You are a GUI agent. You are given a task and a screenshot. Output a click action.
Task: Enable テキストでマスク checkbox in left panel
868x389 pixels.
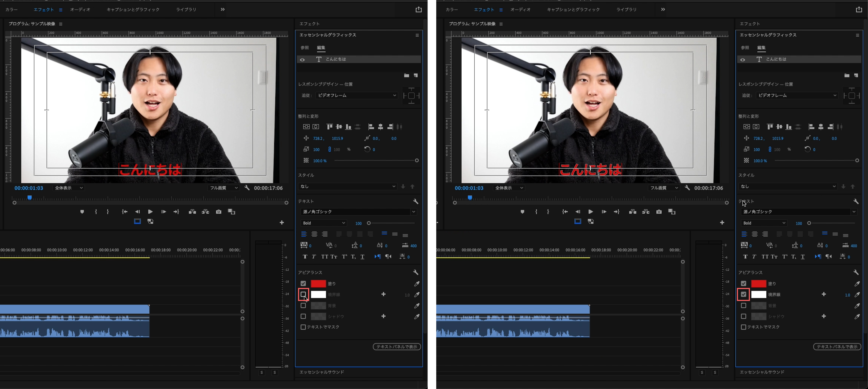coord(303,327)
